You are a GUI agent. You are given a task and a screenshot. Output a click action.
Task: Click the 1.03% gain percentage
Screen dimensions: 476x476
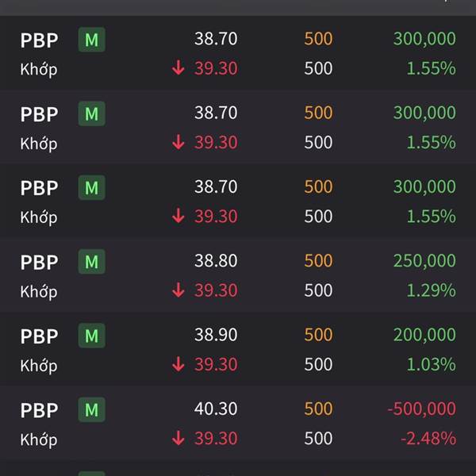(431, 364)
